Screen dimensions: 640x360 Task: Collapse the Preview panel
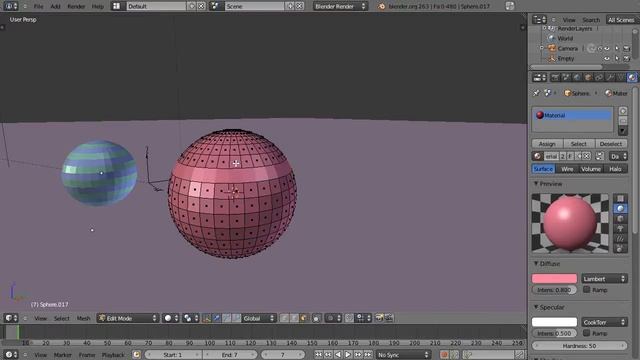click(536, 184)
